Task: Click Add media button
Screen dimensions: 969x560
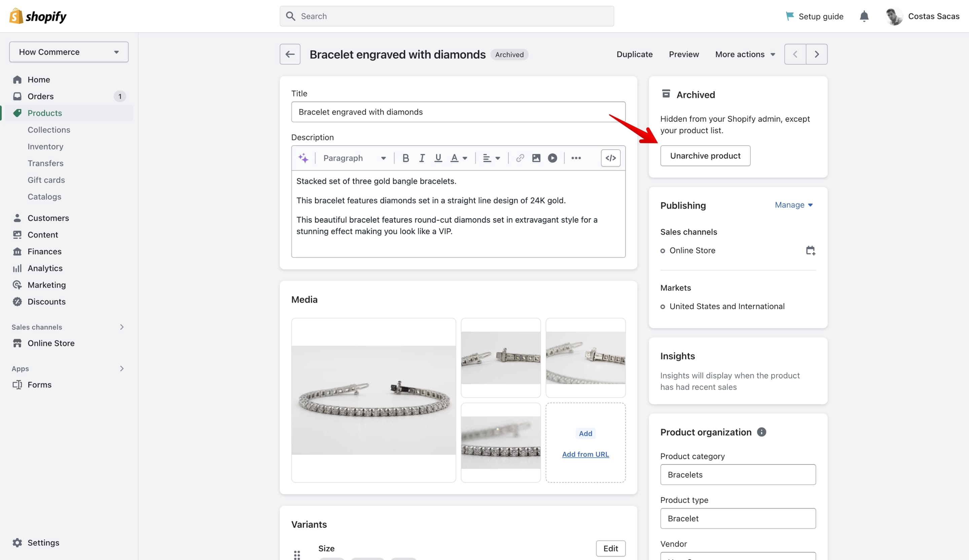Action: 585,434
